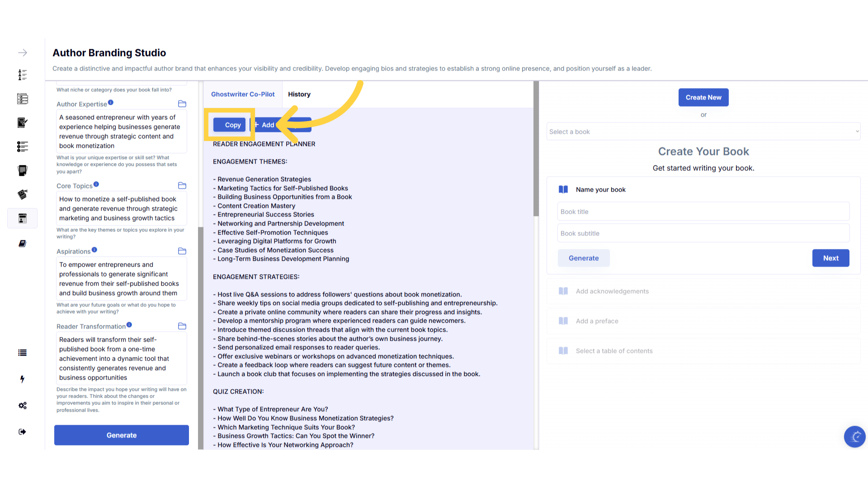Click the Book title input field
The width and height of the screenshot is (868, 488).
[x=703, y=212]
